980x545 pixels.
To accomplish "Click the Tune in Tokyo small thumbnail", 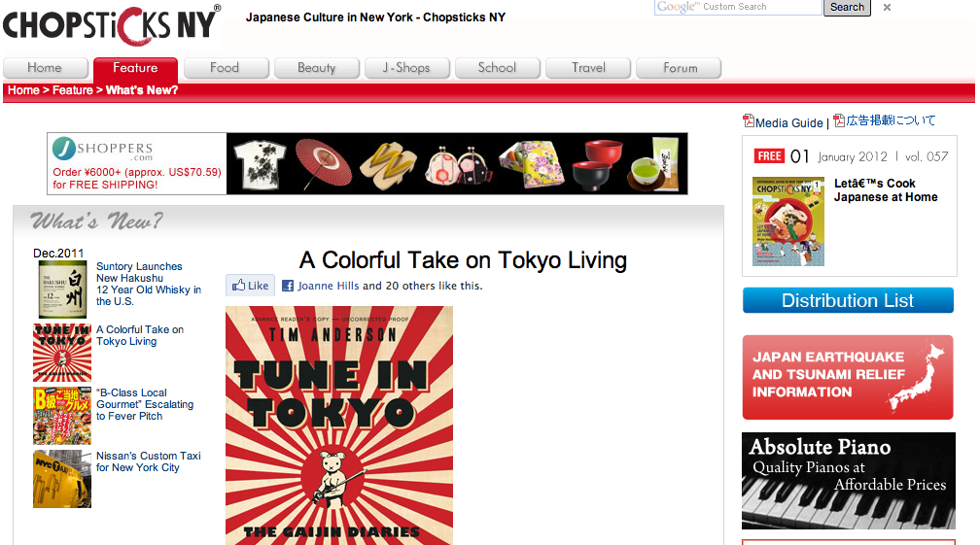I will coord(62,353).
